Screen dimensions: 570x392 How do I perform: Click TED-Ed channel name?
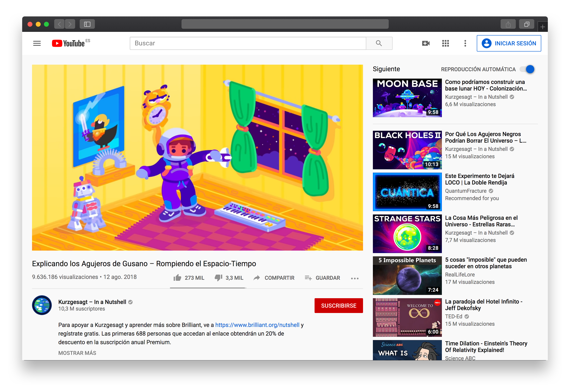(x=454, y=316)
